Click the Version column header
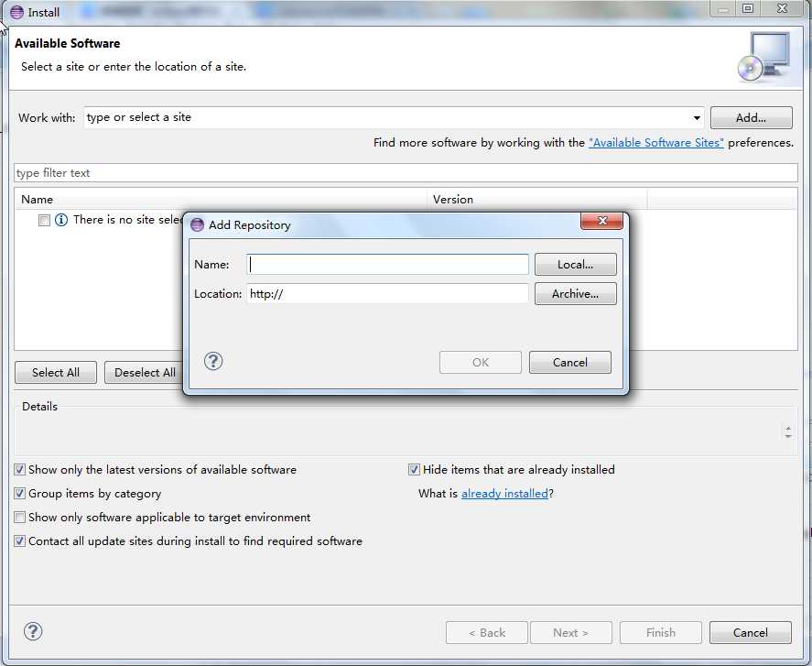 pos(537,199)
